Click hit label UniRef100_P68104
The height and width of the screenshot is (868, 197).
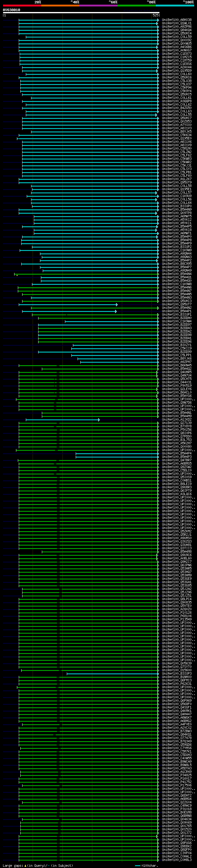click(x=176, y=616)
